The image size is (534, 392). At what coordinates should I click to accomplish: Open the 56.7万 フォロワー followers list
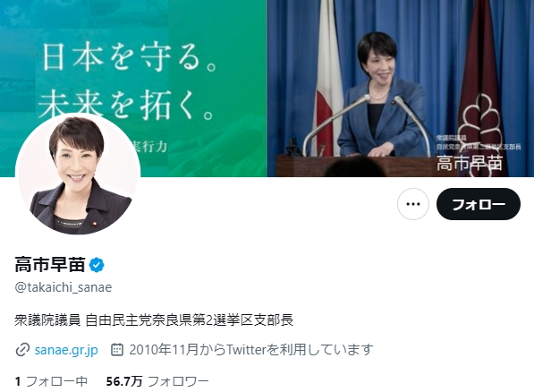157,380
